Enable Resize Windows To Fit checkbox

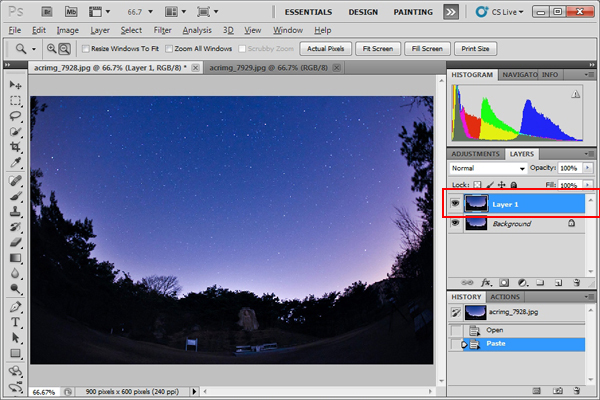[86, 49]
